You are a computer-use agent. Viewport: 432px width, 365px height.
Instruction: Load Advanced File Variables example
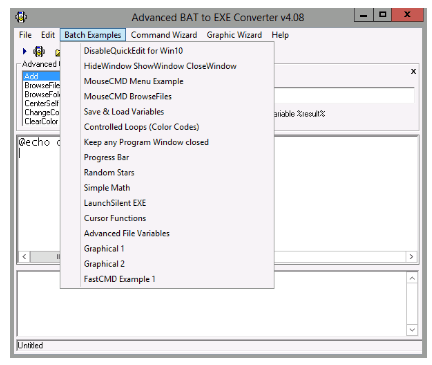167,233
